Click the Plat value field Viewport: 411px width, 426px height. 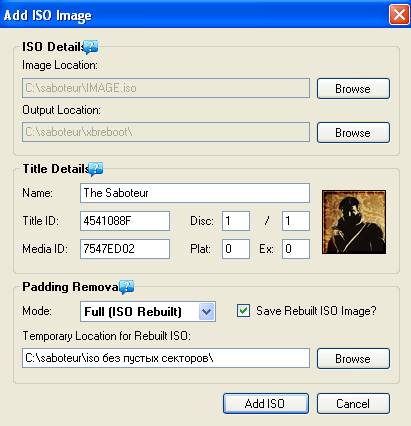[236, 249]
